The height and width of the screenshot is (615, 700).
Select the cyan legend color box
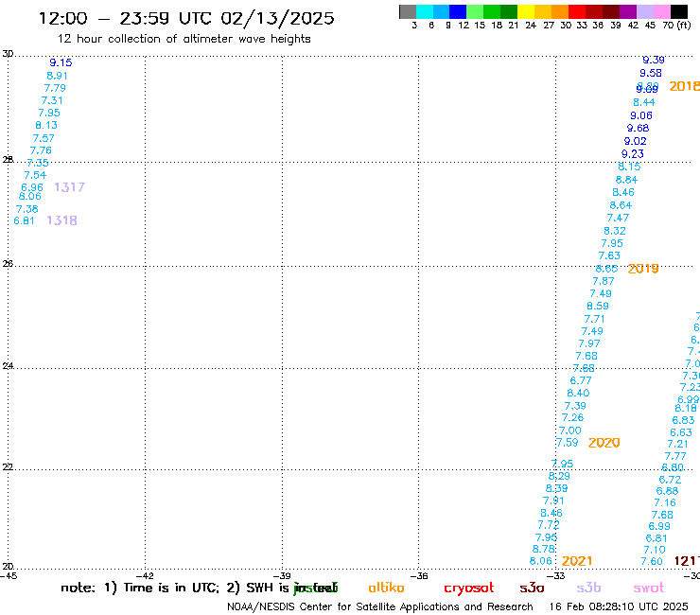[x=425, y=11]
